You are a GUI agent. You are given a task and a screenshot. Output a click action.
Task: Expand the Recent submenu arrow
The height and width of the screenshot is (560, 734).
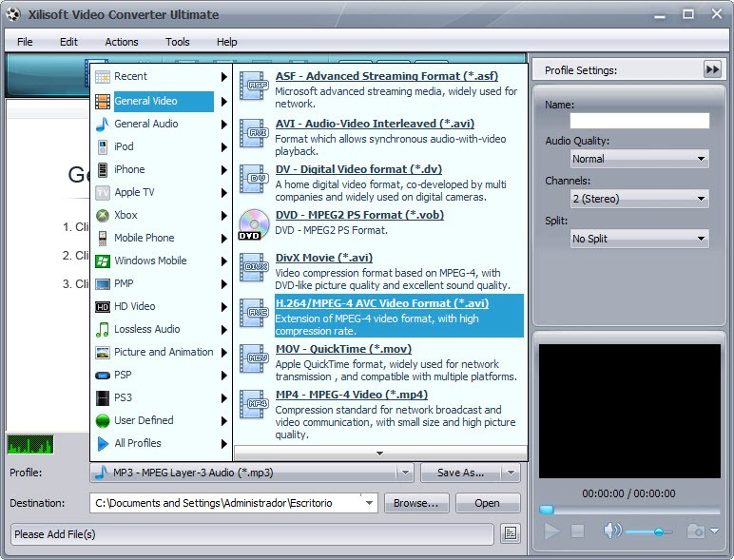[x=224, y=77]
